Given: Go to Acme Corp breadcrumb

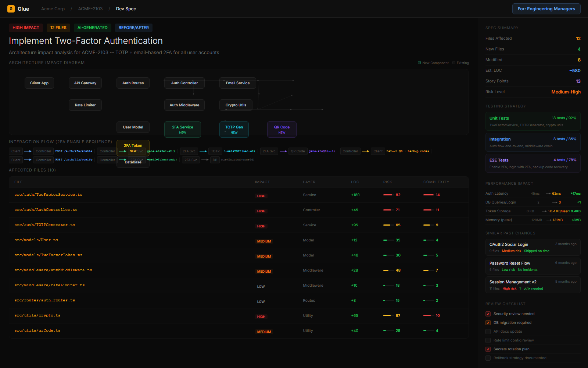Looking at the screenshot, I should coord(53,9).
